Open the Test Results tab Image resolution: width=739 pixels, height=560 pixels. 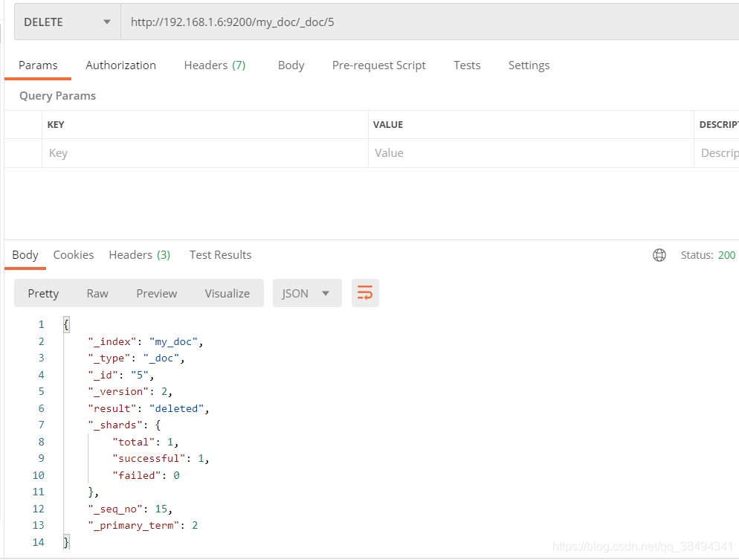tap(220, 255)
